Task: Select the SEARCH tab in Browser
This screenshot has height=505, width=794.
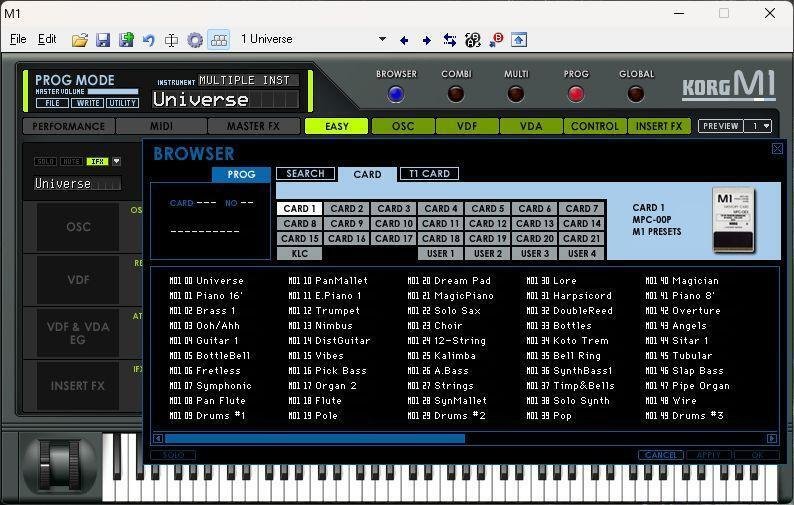Action: [305, 174]
